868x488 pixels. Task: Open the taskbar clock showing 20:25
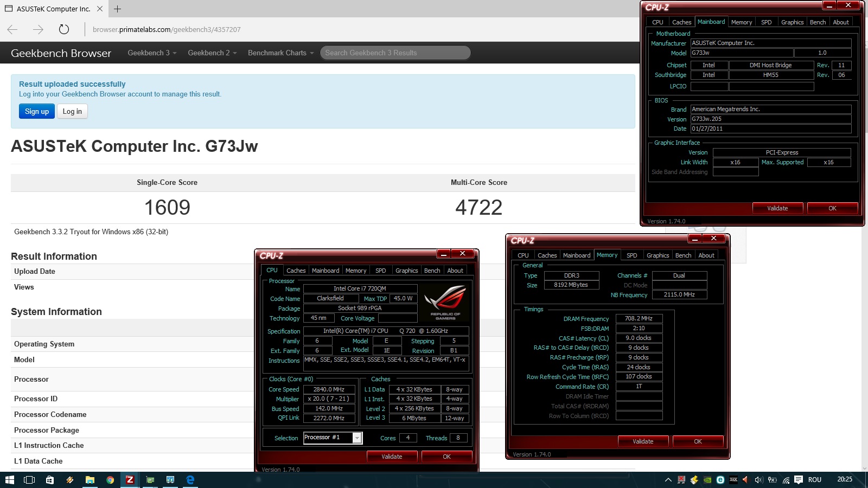[845, 479]
